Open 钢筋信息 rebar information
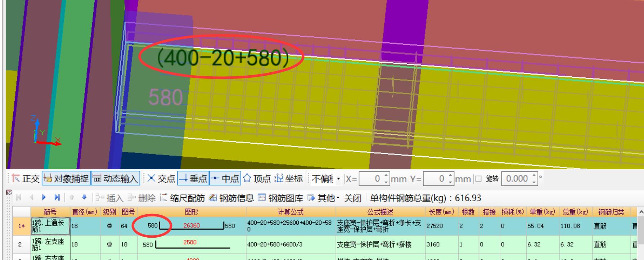Image resolution: width=644 pixels, height=260 pixels. (x=231, y=198)
